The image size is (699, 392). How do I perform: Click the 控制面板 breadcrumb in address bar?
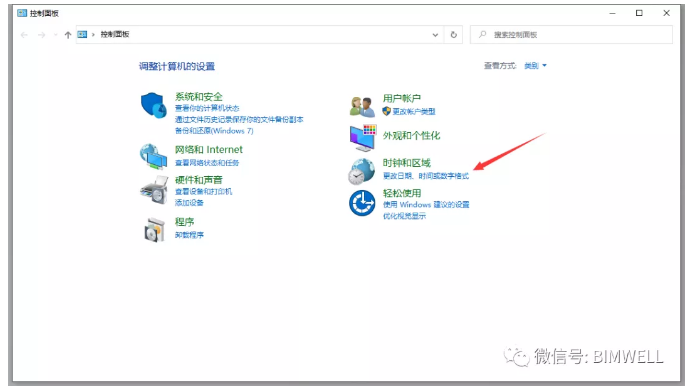115,34
